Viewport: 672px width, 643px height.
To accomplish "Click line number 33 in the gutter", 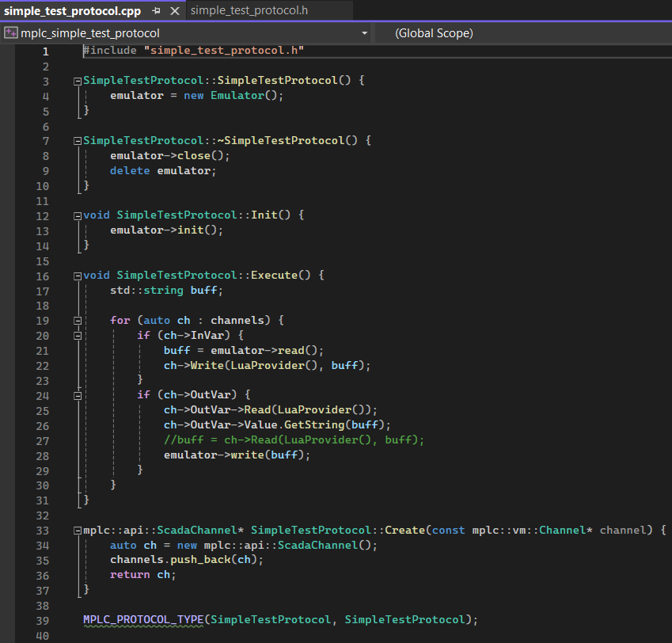I will 43,531.
